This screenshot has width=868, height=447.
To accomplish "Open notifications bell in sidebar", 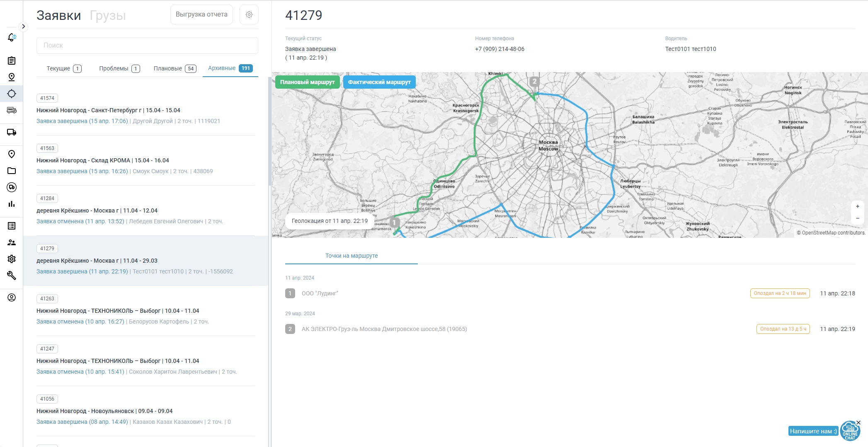I will (12, 37).
